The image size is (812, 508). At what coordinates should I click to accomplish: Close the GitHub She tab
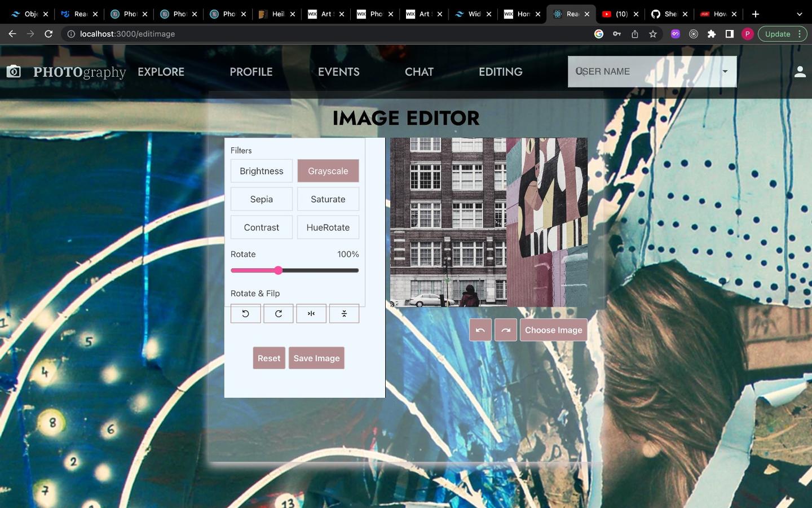685,14
